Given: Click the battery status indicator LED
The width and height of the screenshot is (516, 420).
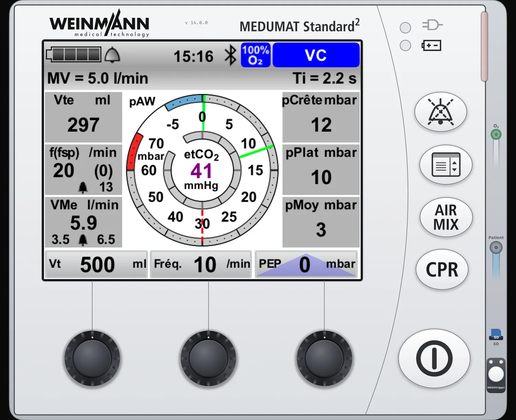Looking at the screenshot, I should point(405,45).
